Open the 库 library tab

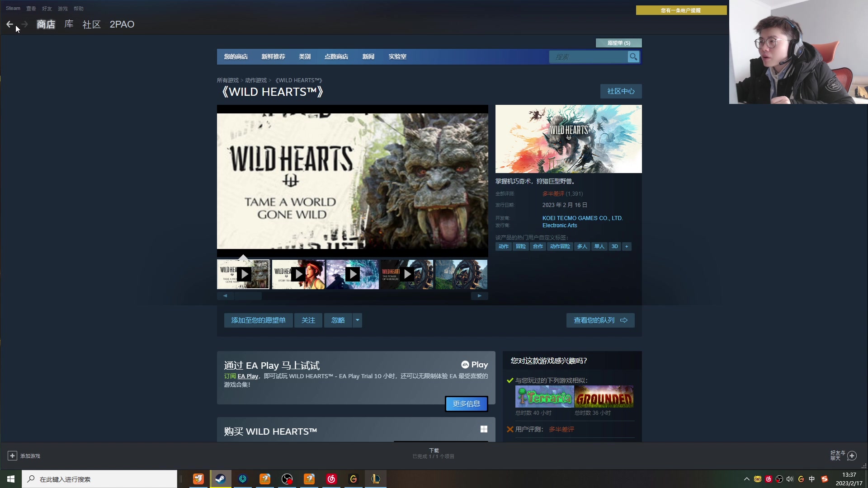(69, 24)
